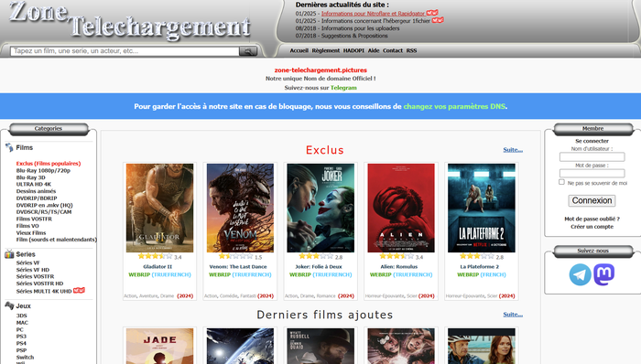Image resolution: width=641 pixels, height=364 pixels.
Task: Follow the Telegram text link
Action: 343,88
